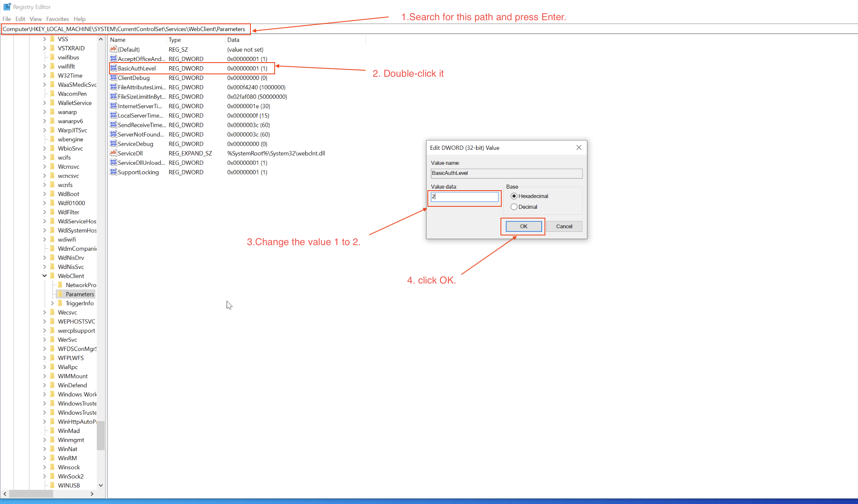This screenshot has width=858, height=504.
Task: Open the Edit menu
Action: tap(20, 19)
